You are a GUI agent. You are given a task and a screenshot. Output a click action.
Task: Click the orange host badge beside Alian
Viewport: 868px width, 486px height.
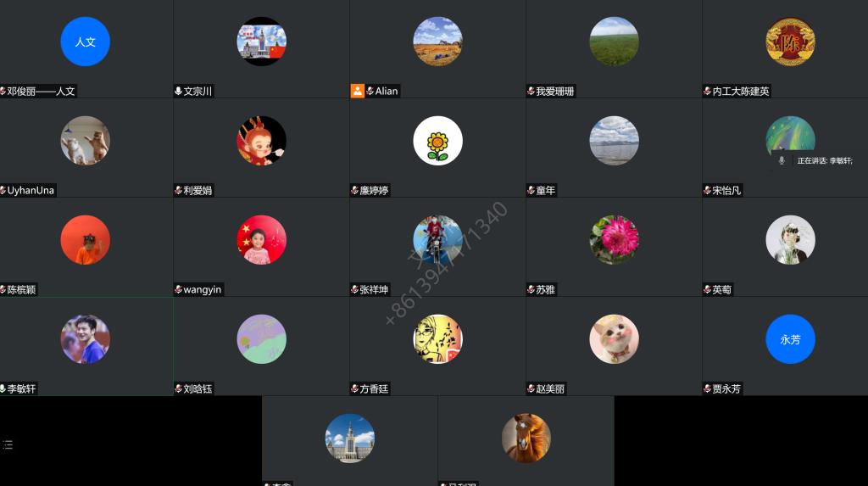coord(357,91)
